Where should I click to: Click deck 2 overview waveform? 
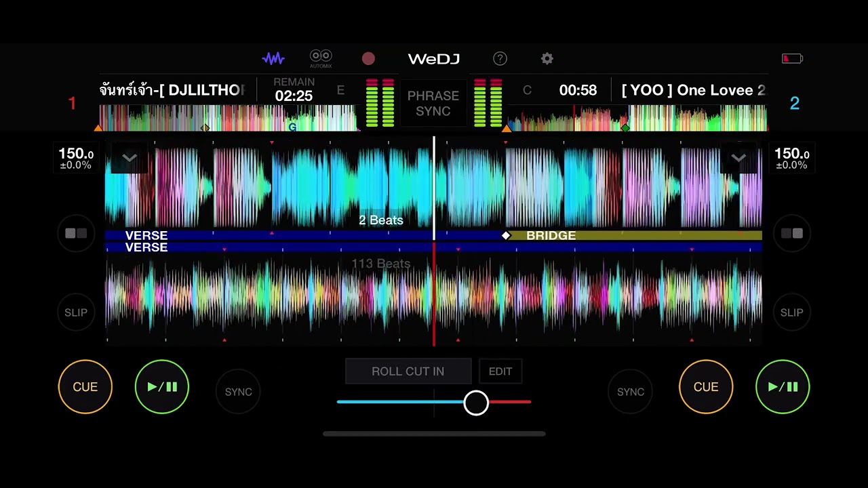[x=637, y=118]
